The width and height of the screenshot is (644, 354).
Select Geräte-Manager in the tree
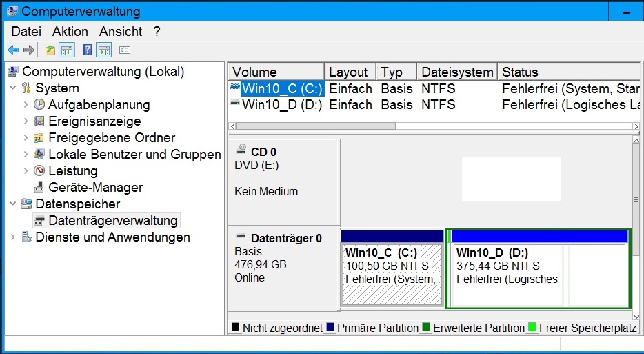96,188
